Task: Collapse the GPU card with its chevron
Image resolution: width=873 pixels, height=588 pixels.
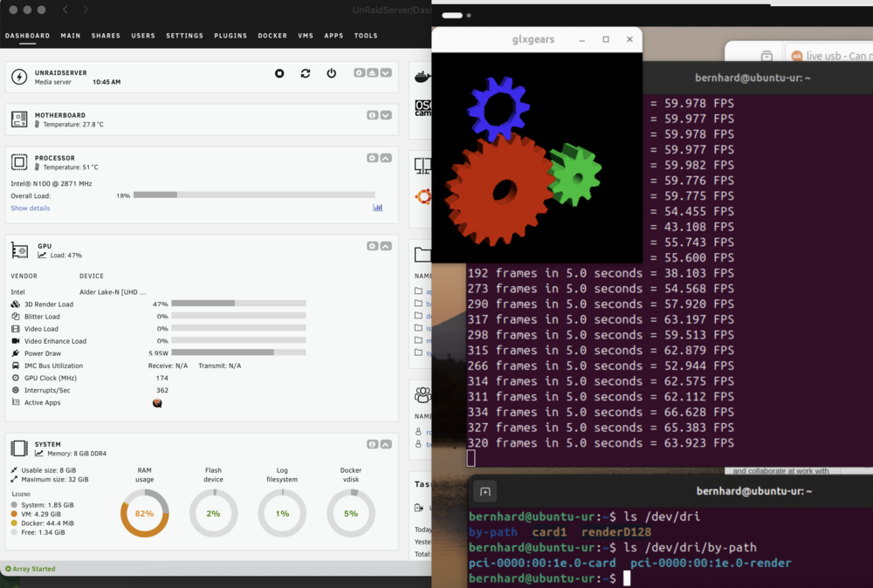Action: (386, 246)
